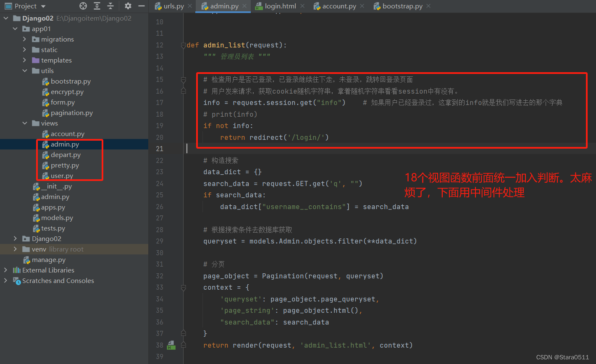Expand Scratches and Consoles node
Viewport: 596px width, 364px height.
pyautogui.click(x=6, y=281)
